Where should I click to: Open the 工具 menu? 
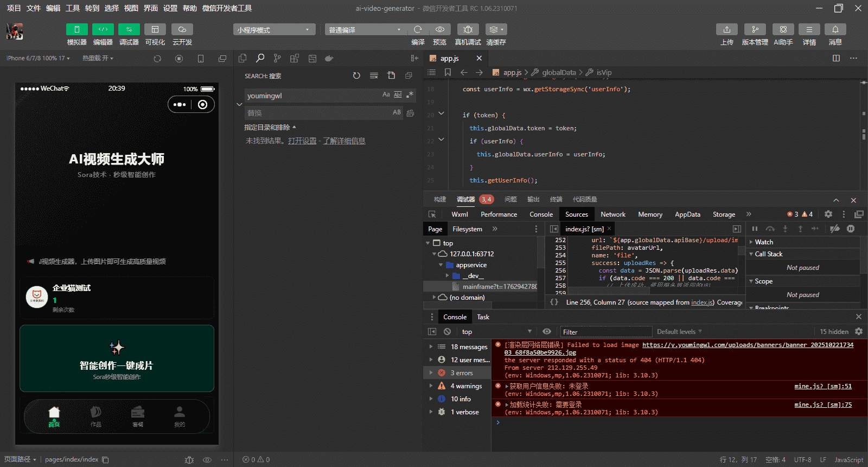[73, 8]
